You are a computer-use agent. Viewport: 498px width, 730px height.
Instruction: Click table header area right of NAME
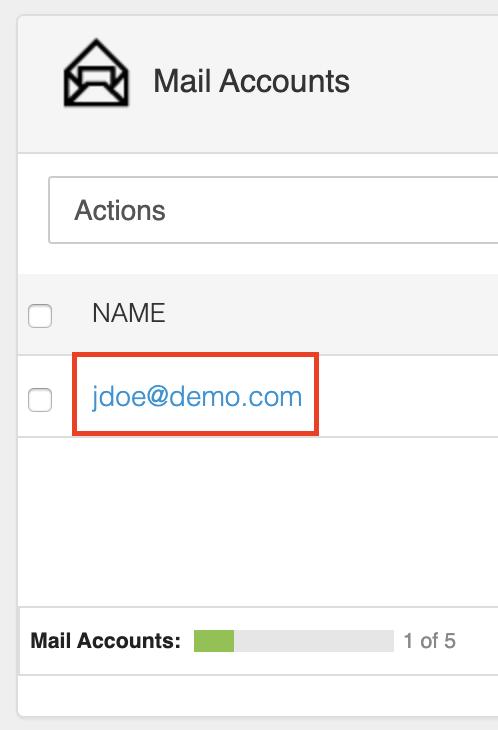pyautogui.click(x=333, y=314)
